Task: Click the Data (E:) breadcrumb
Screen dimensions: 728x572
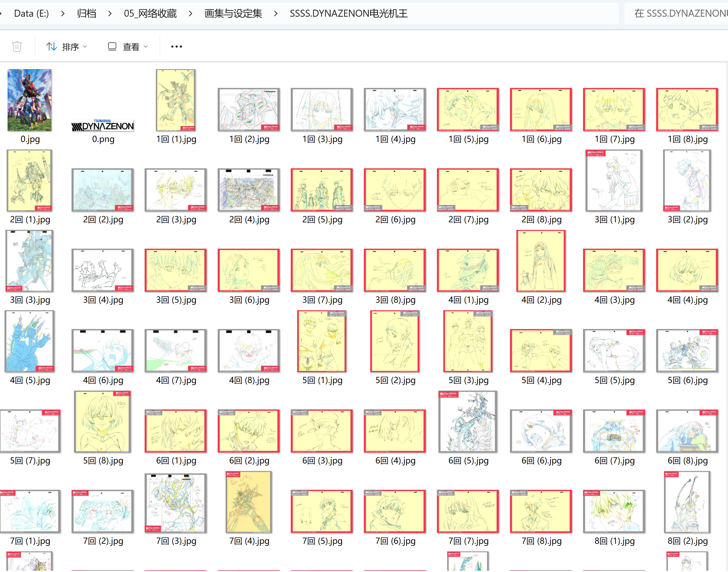Action: pyautogui.click(x=32, y=13)
